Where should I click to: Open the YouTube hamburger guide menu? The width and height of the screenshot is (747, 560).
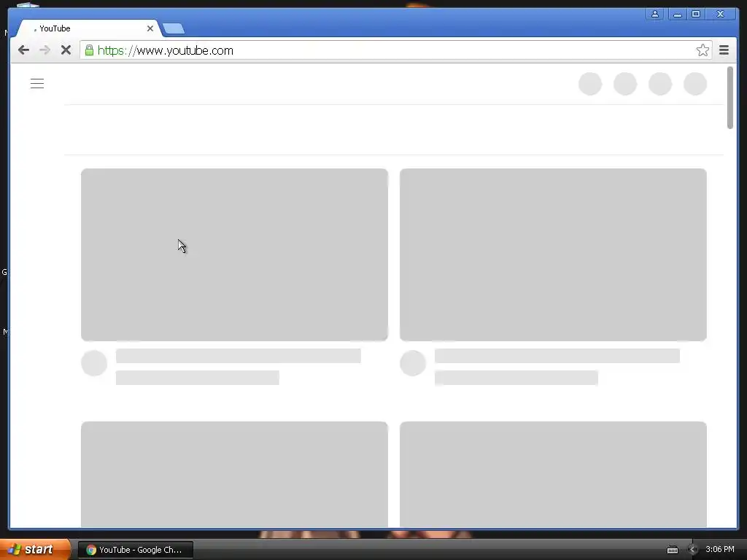(37, 83)
